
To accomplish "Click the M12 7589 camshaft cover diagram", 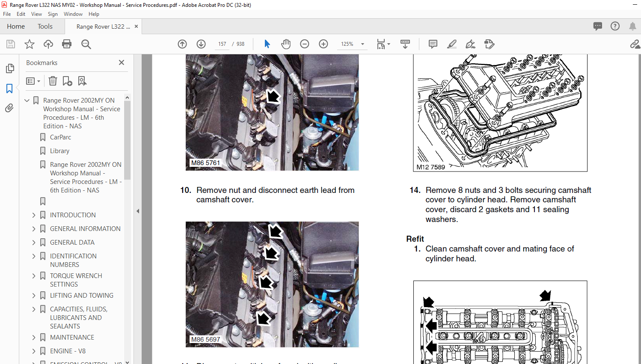I will pyautogui.click(x=500, y=112).
